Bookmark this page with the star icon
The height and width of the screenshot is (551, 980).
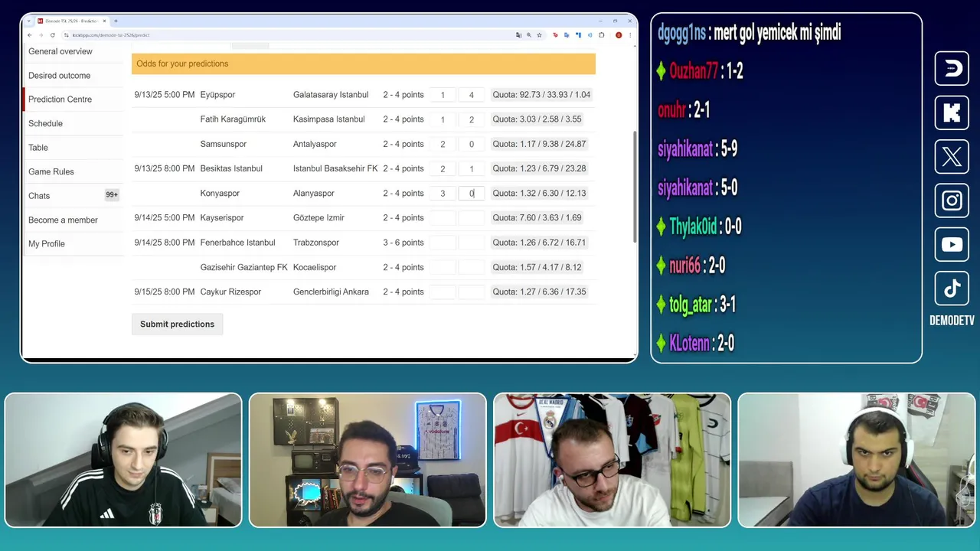click(539, 35)
